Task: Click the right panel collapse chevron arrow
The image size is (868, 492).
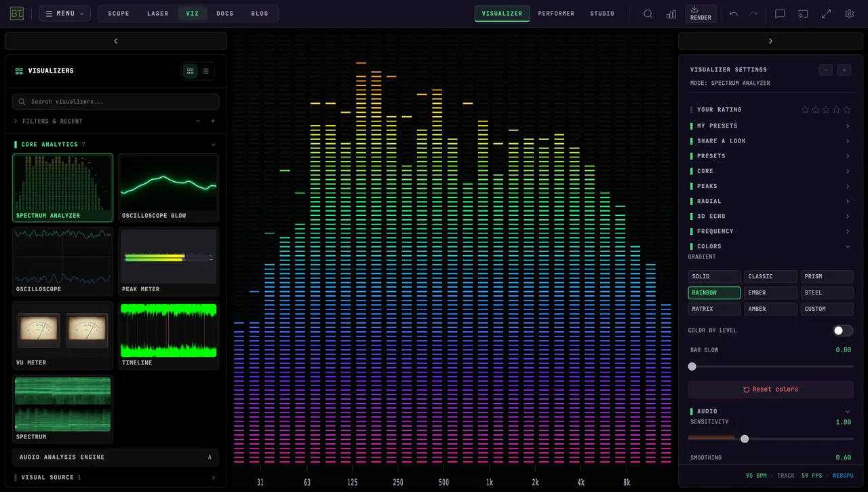Action: tap(770, 41)
